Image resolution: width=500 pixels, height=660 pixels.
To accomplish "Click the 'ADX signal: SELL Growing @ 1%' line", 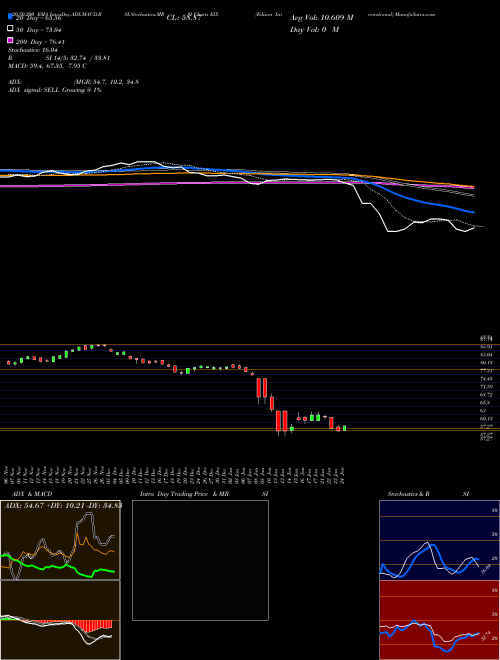I will point(55,90).
